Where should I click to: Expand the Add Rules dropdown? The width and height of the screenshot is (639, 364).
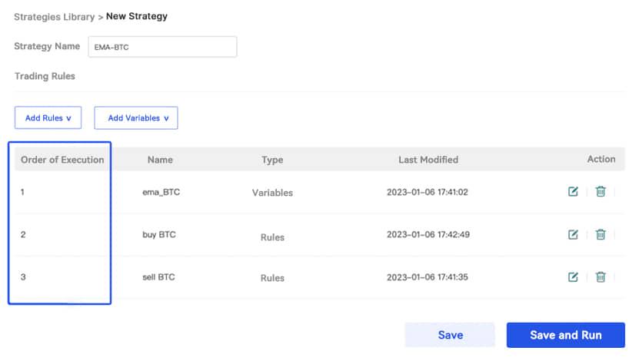tap(48, 118)
